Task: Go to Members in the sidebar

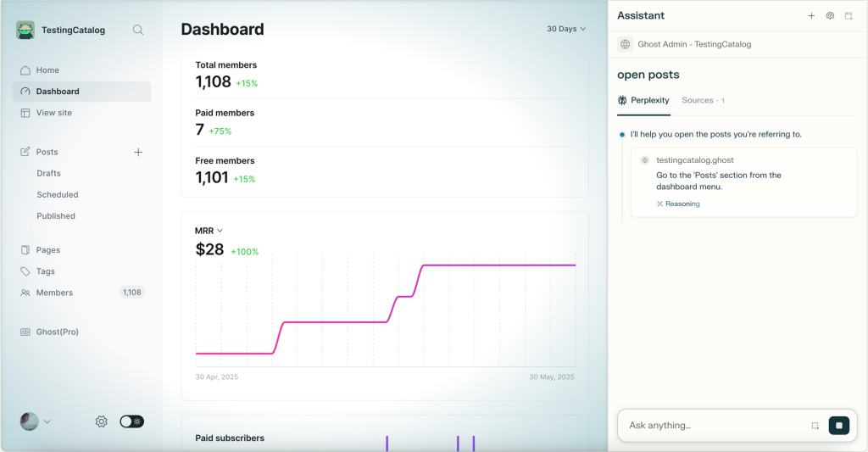Action: click(54, 293)
